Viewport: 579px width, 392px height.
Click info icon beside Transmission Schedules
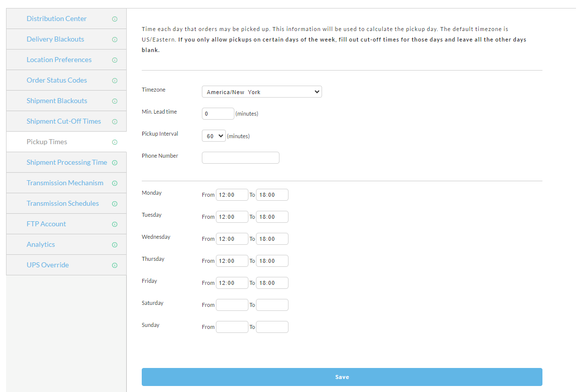click(115, 204)
